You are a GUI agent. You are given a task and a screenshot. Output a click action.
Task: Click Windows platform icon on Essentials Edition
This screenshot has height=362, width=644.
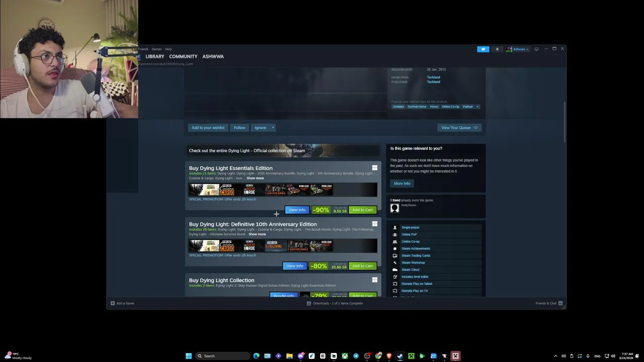[374, 168]
